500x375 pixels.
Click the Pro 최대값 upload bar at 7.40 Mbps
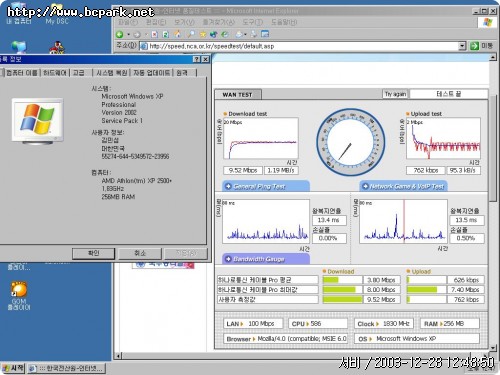pyautogui.click(x=426, y=289)
